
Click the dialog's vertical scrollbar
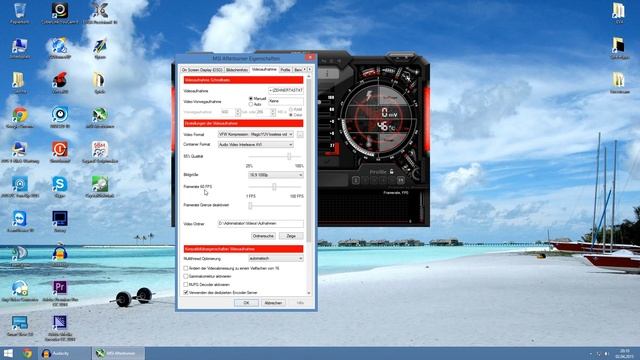(x=309, y=159)
